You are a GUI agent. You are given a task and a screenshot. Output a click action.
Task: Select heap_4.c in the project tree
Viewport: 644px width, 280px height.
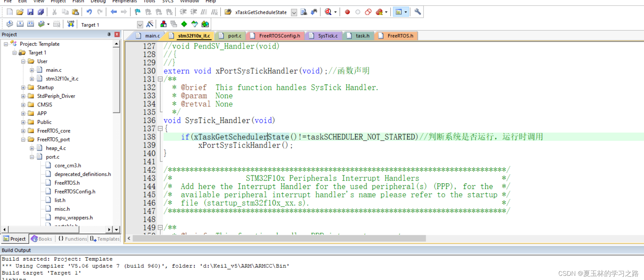point(56,148)
